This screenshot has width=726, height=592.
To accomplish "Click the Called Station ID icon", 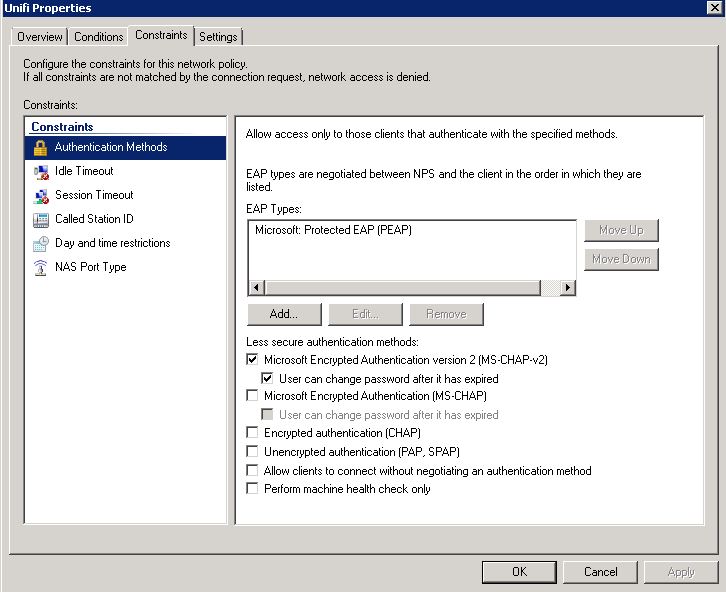I will coord(41,220).
